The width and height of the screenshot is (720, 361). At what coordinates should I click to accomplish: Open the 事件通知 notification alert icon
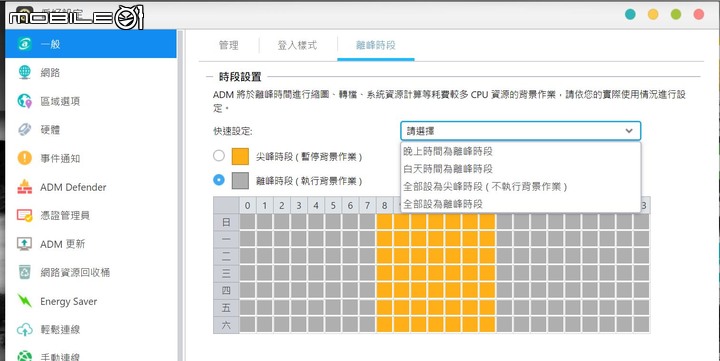25,158
